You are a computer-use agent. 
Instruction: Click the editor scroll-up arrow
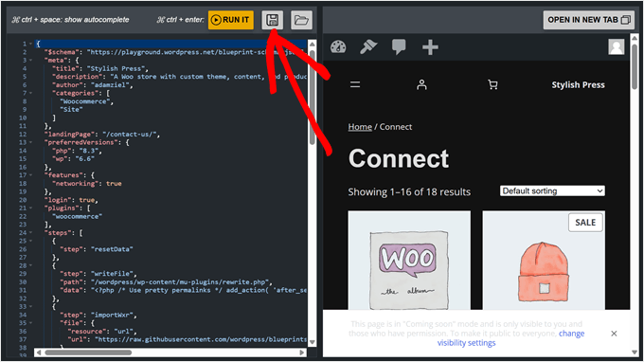pos(313,44)
